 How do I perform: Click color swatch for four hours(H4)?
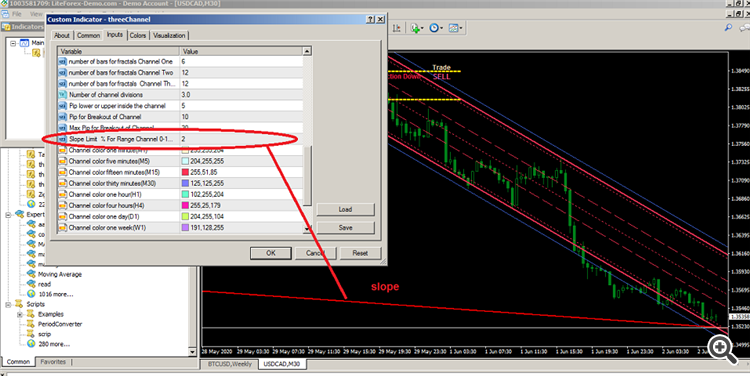click(185, 206)
